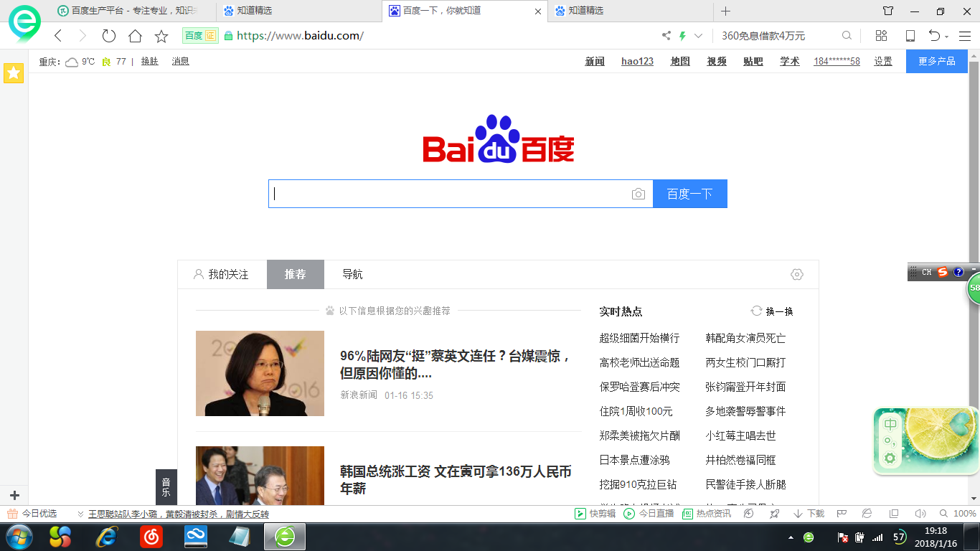This screenshot has width=980, height=551.
Task: Click the hot topic 超级细菌开始横行
Action: (x=639, y=338)
